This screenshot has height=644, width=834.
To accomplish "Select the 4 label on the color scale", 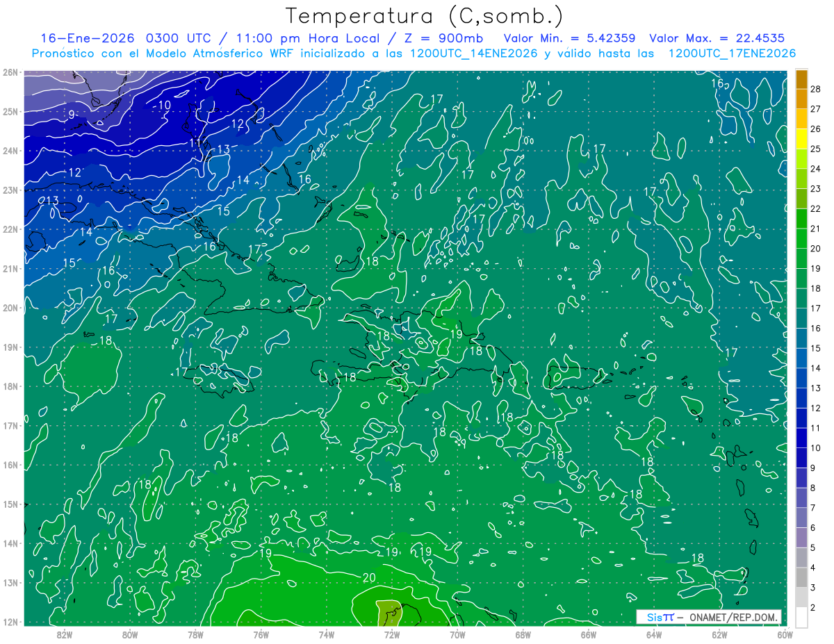I will click(813, 568).
